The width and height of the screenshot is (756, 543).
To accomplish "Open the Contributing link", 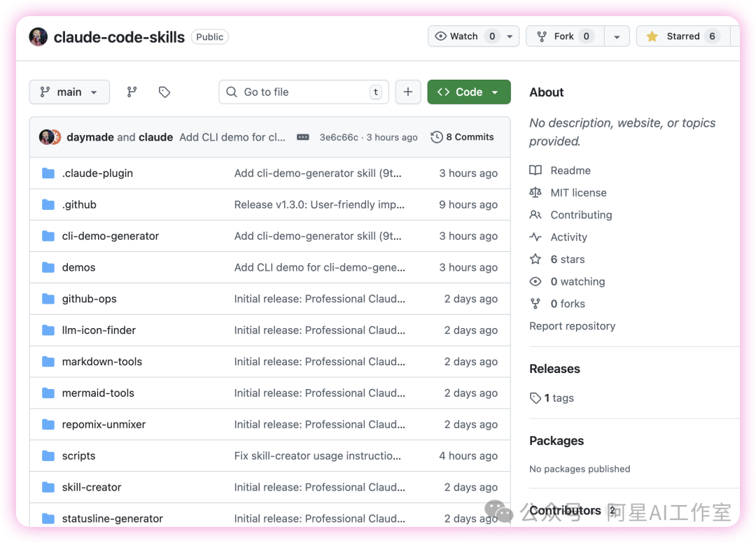I will tap(581, 214).
